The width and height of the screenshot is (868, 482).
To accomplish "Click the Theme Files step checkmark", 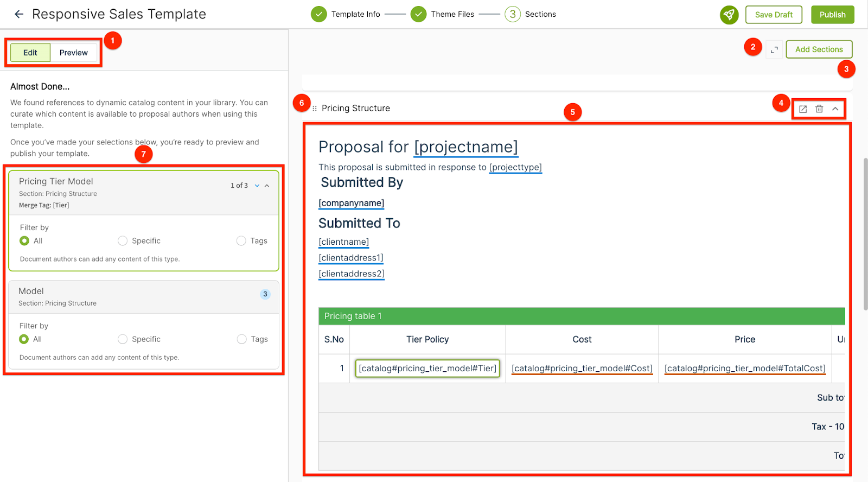I will [418, 14].
